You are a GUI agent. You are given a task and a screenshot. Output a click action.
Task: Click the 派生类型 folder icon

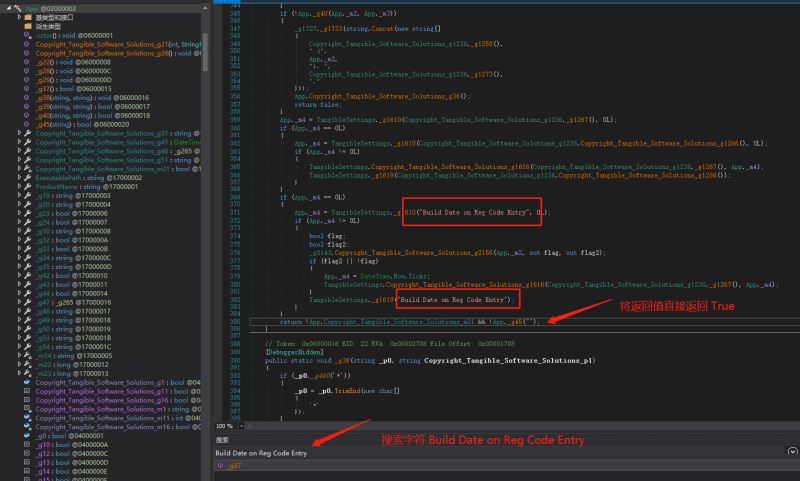coord(28,27)
